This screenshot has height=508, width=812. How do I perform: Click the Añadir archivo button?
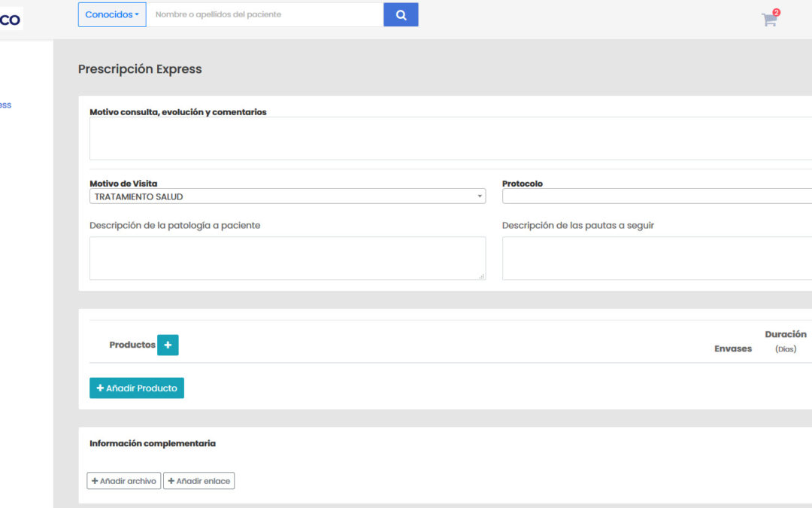tap(124, 481)
